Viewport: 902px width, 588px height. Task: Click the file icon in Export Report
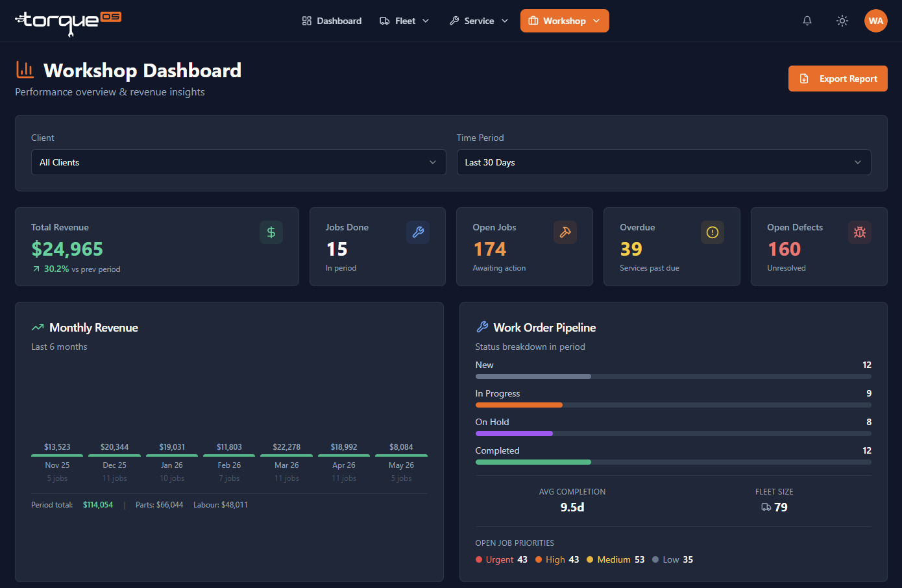tap(804, 79)
